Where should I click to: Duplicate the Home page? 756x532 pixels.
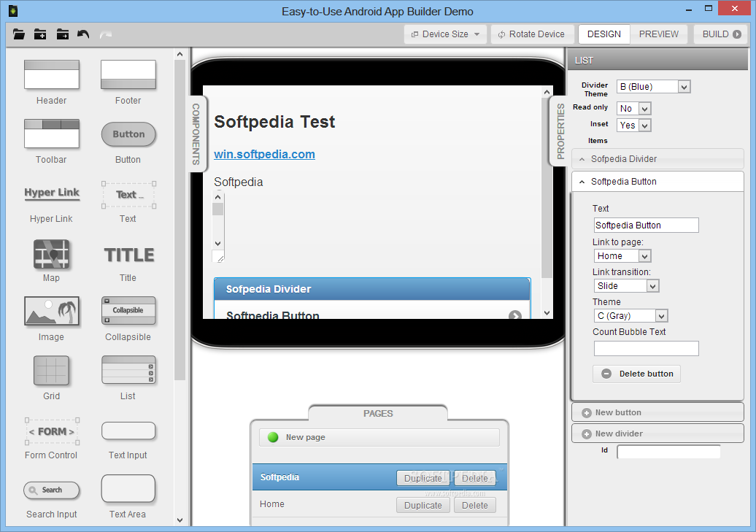[423, 506]
